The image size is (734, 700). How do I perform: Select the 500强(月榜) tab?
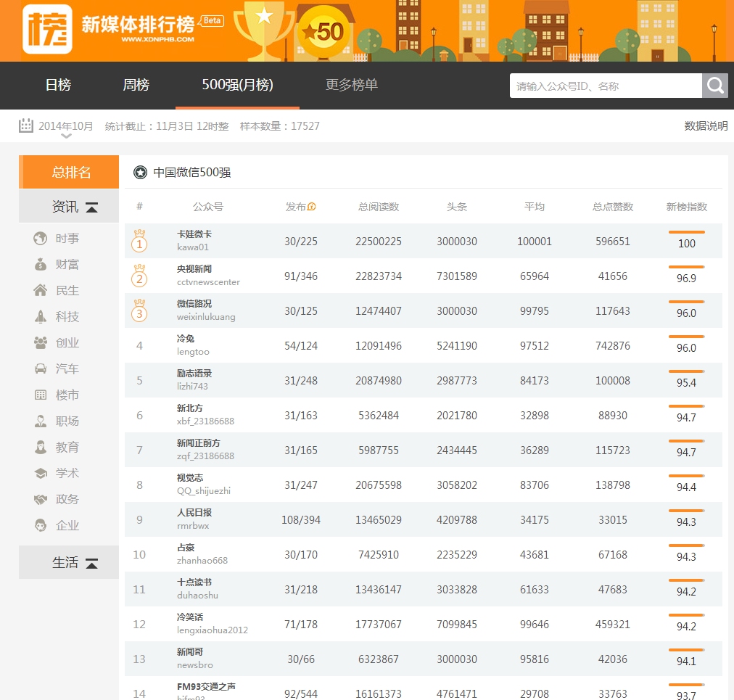(x=237, y=85)
